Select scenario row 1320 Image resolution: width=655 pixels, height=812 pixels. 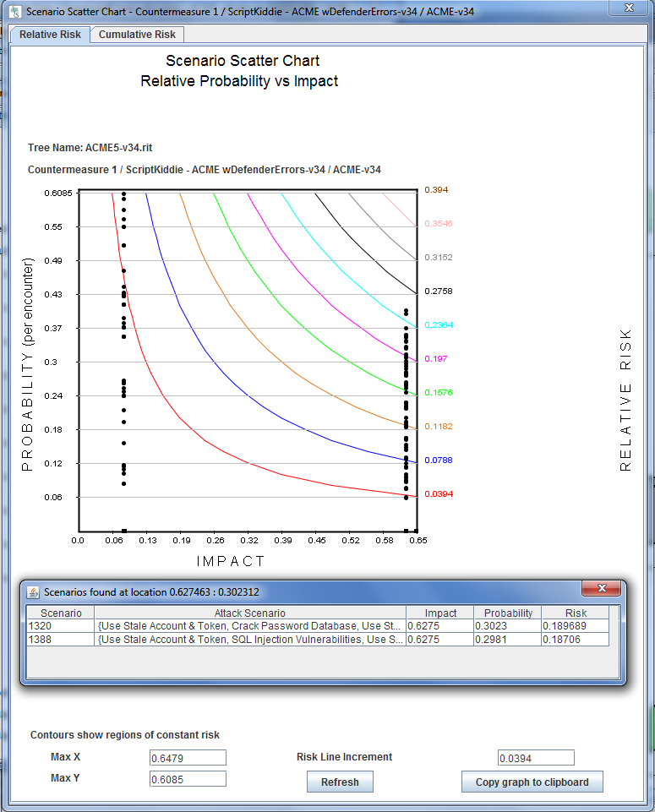click(x=318, y=626)
